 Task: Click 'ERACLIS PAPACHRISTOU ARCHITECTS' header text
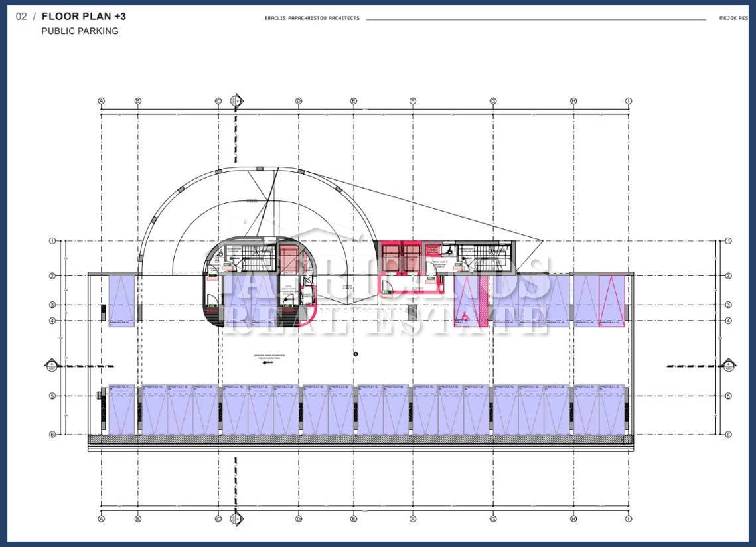coord(312,18)
